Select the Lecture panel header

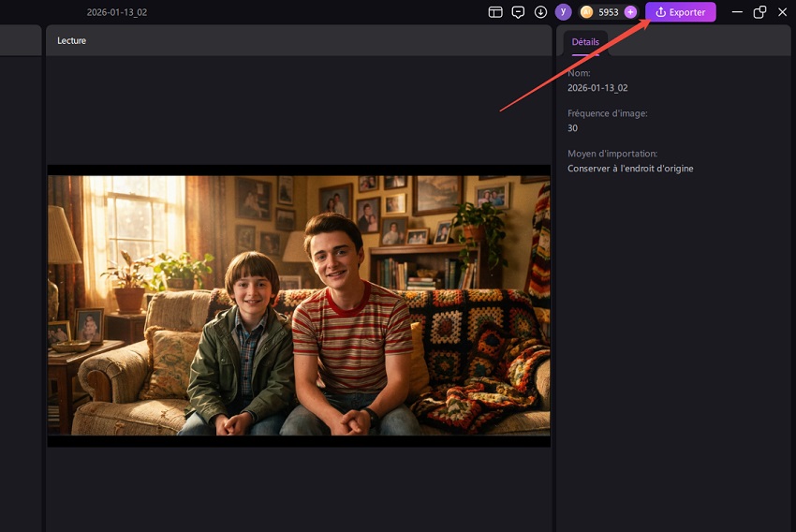click(x=72, y=41)
